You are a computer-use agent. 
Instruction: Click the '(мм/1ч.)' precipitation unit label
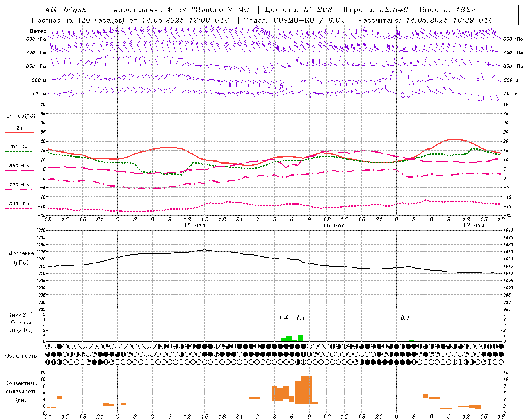(21, 330)
